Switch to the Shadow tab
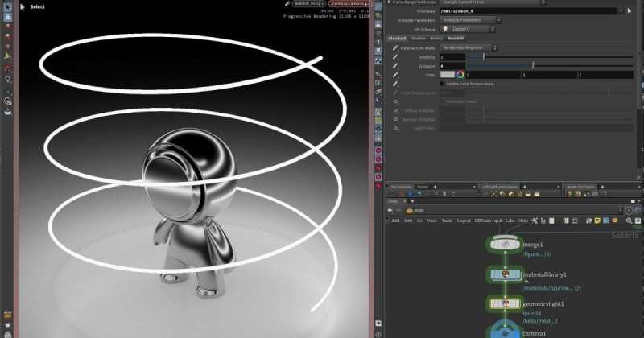The height and width of the screenshot is (338, 644). coord(418,38)
